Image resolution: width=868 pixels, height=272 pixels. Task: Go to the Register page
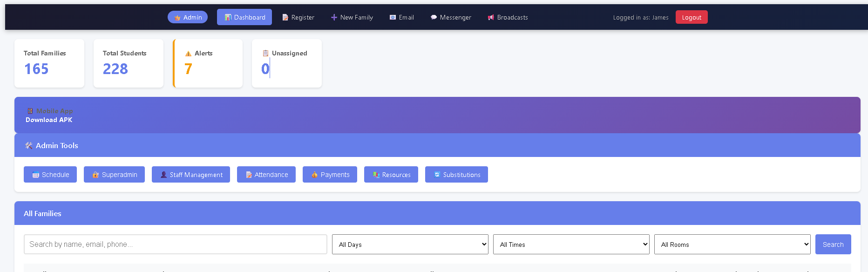(298, 17)
